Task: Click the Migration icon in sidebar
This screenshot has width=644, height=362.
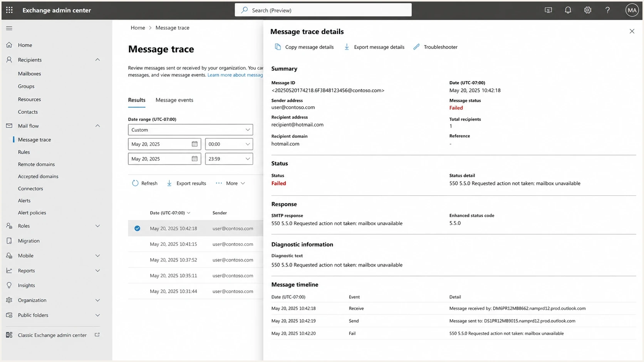Action: click(9, 241)
